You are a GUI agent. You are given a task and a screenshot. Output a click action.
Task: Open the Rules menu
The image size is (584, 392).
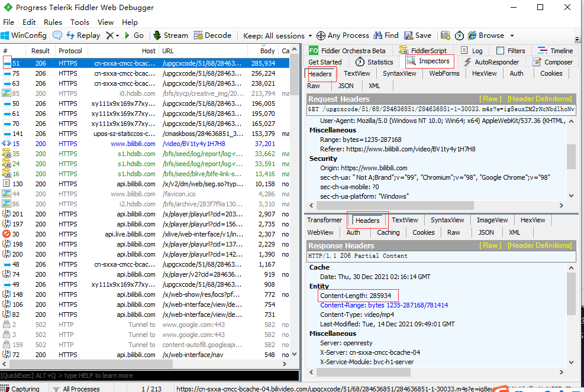click(x=53, y=22)
